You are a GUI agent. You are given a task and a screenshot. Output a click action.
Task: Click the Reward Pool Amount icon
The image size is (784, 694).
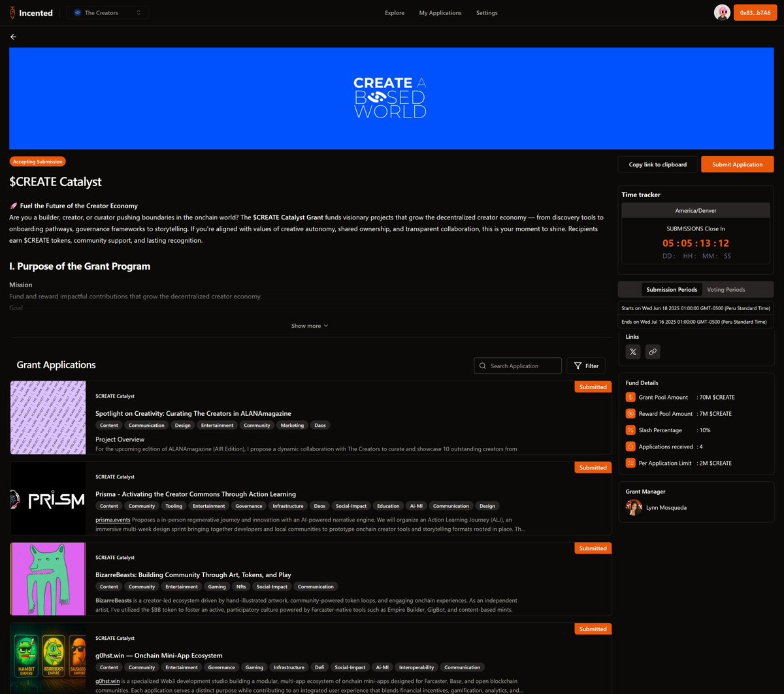[630, 413]
